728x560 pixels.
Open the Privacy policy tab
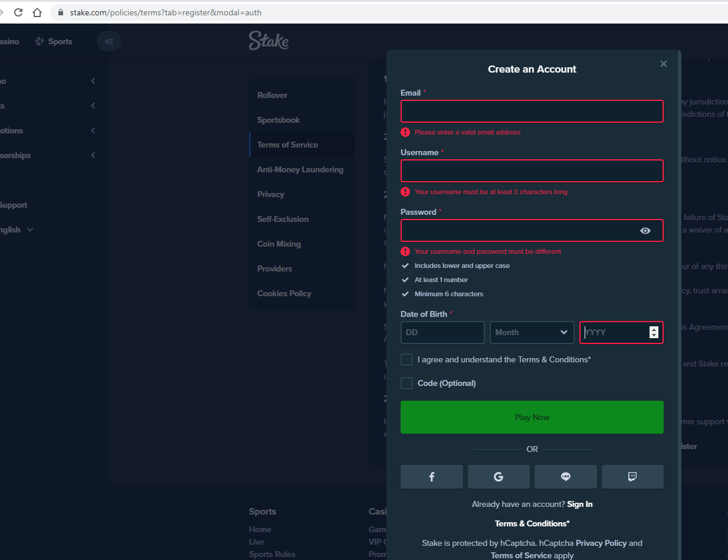pos(271,194)
